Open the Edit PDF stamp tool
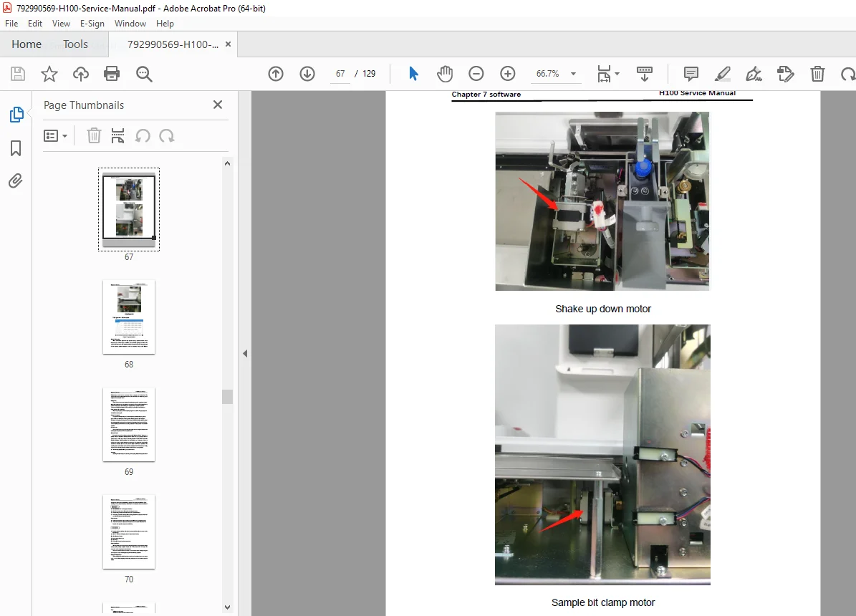The image size is (856, 616). 786,74
